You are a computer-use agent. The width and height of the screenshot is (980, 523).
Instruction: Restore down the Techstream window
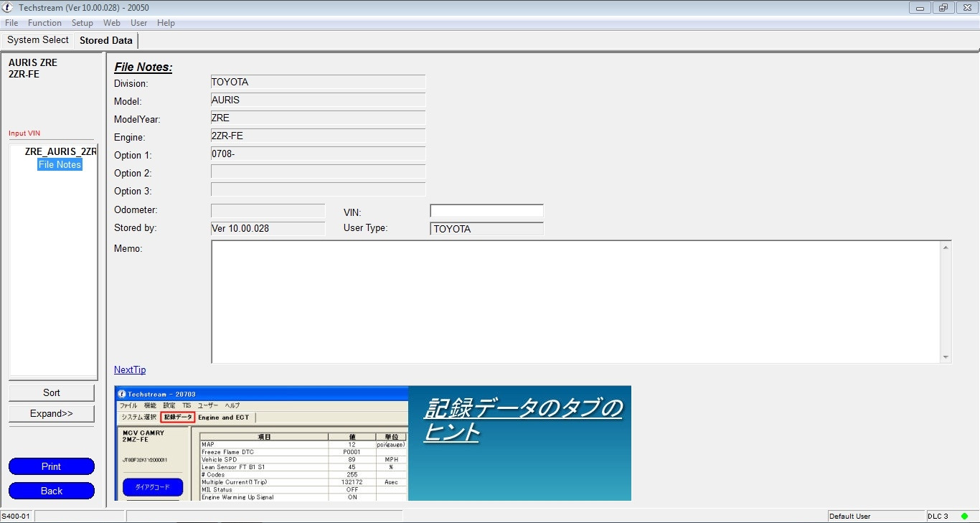click(x=943, y=8)
